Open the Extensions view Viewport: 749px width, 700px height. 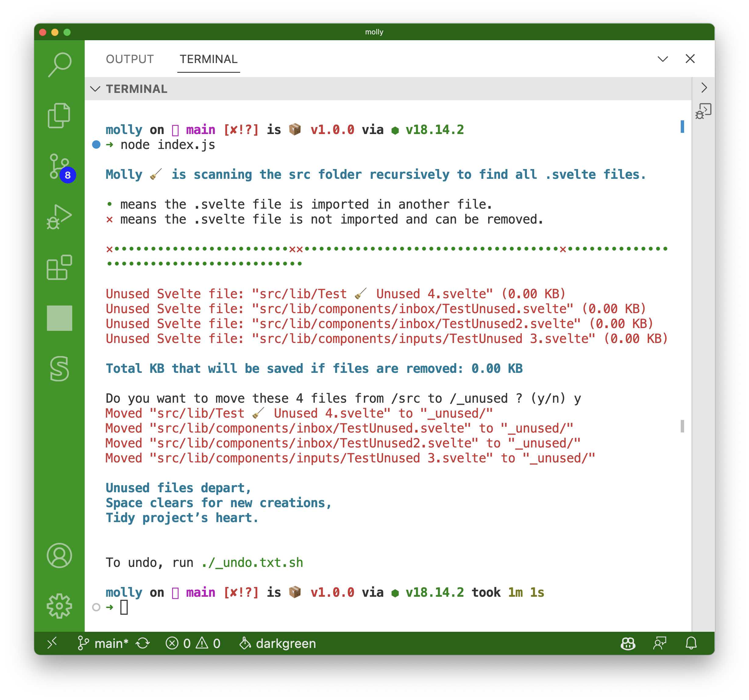tap(59, 267)
